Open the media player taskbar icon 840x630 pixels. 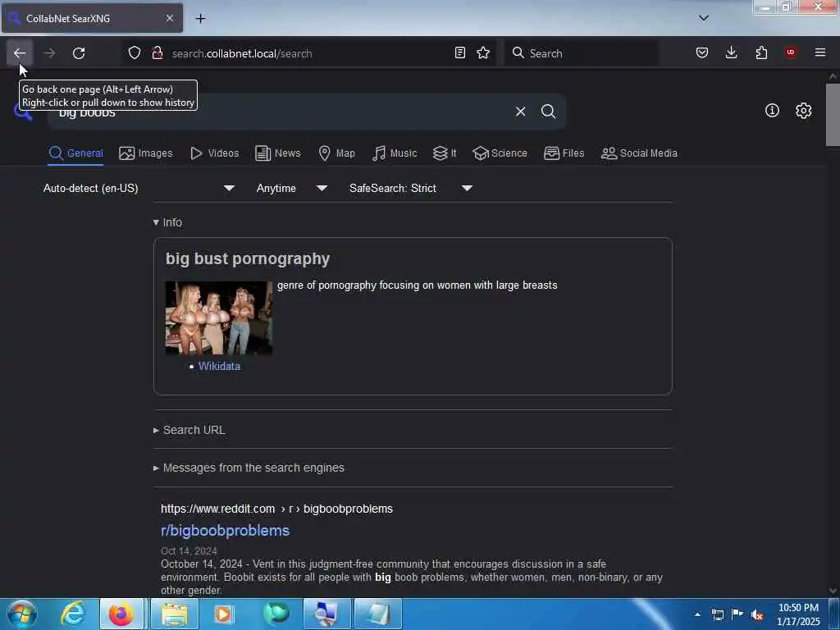[223, 614]
